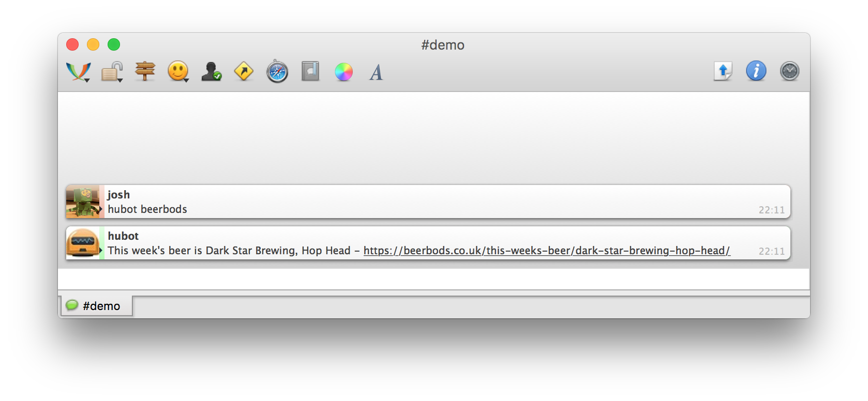868x401 pixels.
Task: Click the yellow diamond arrow sign icon
Action: pyautogui.click(x=244, y=71)
